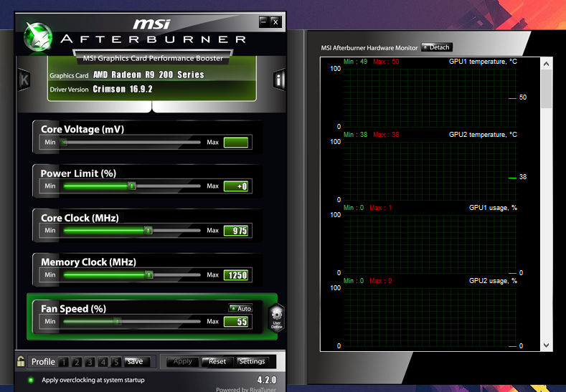Click the hardware monitor scroll down arrow
The height and width of the screenshot is (392, 566).
(x=546, y=345)
